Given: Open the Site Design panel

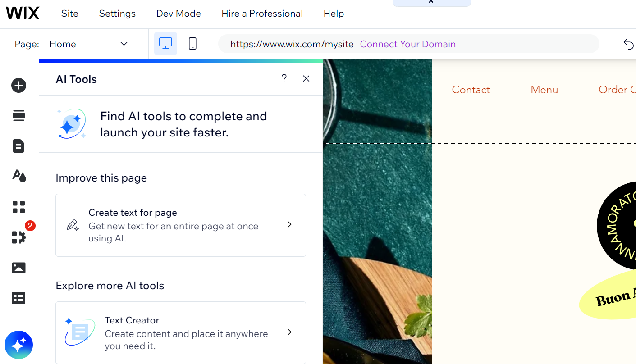Looking at the screenshot, I should 18,176.
